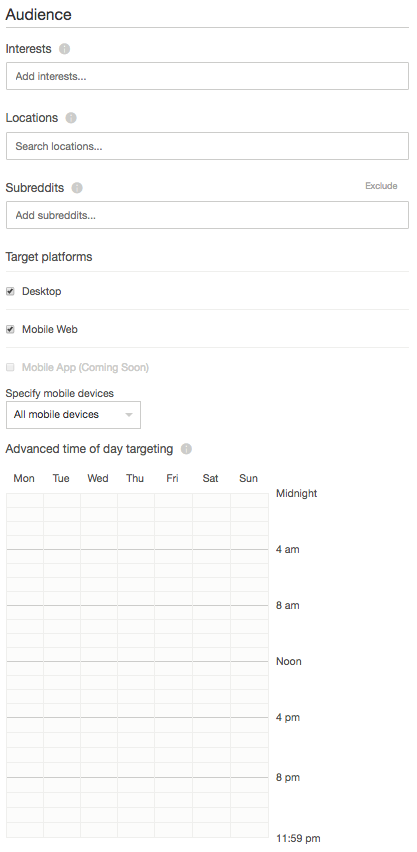This screenshot has height=852, width=417.
Task: Uncheck the Desktop platform checkbox
Action: tap(10, 291)
